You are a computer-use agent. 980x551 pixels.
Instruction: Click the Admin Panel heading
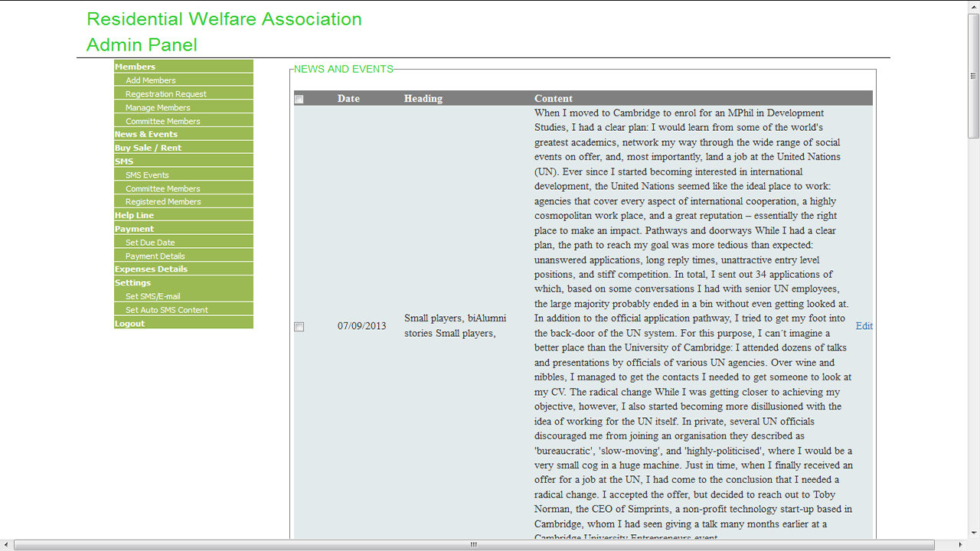142,45
